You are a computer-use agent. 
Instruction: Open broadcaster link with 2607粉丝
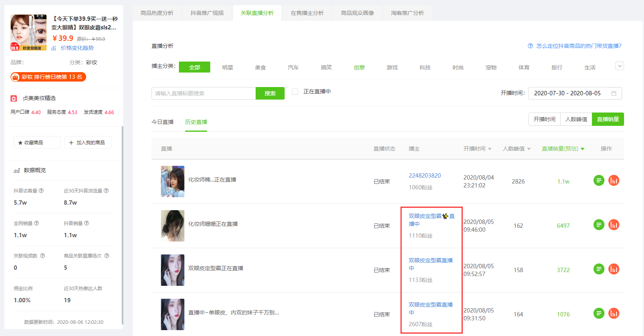click(431, 309)
